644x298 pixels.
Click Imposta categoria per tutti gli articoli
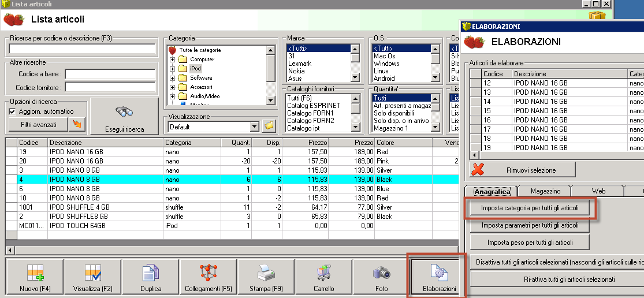(530, 208)
